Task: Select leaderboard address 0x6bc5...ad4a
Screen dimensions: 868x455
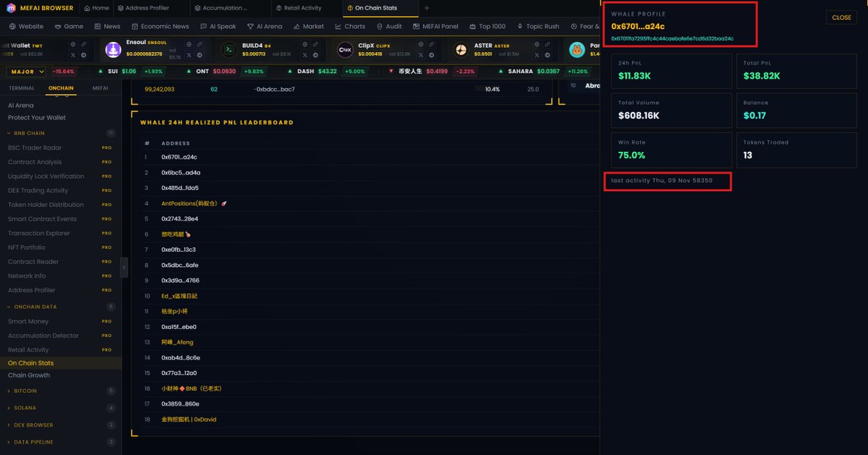Action: pos(181,173)
